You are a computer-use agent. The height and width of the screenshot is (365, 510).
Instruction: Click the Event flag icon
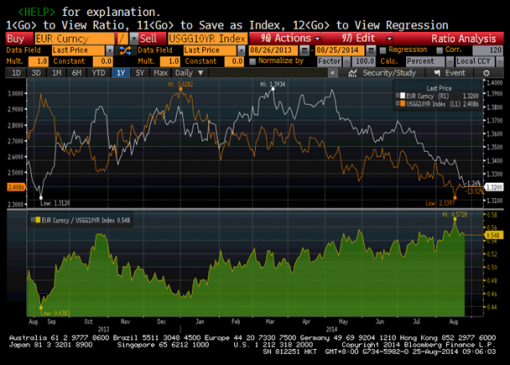coord(437,73)
